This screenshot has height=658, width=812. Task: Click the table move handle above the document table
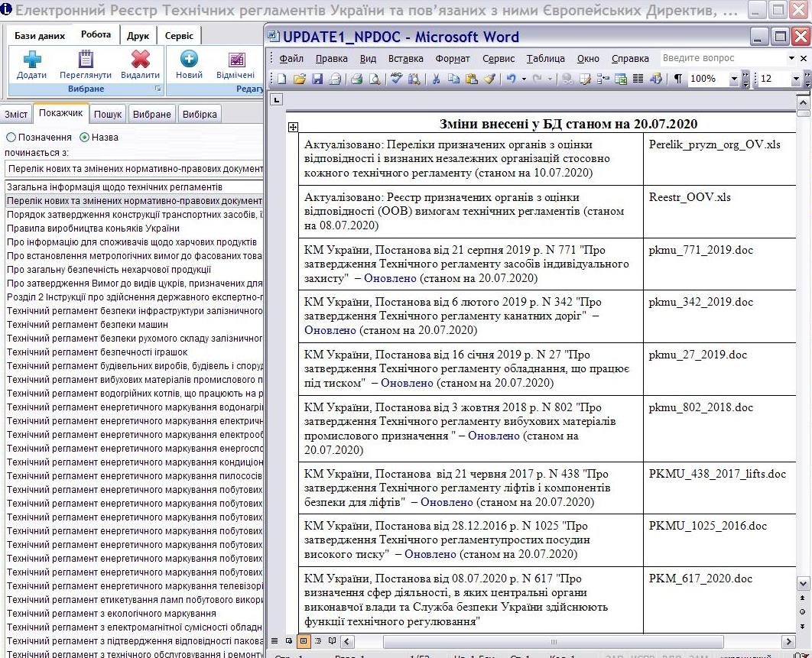point(293,127)
